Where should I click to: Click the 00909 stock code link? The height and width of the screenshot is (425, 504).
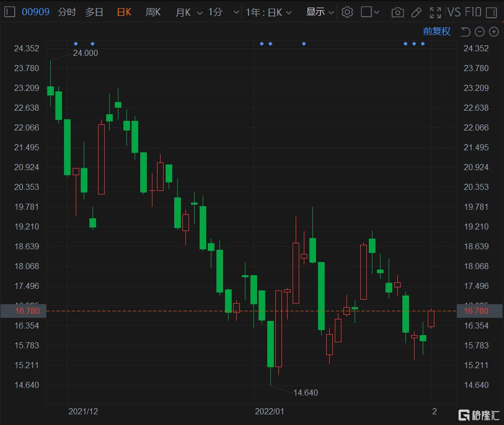[36, 12]
